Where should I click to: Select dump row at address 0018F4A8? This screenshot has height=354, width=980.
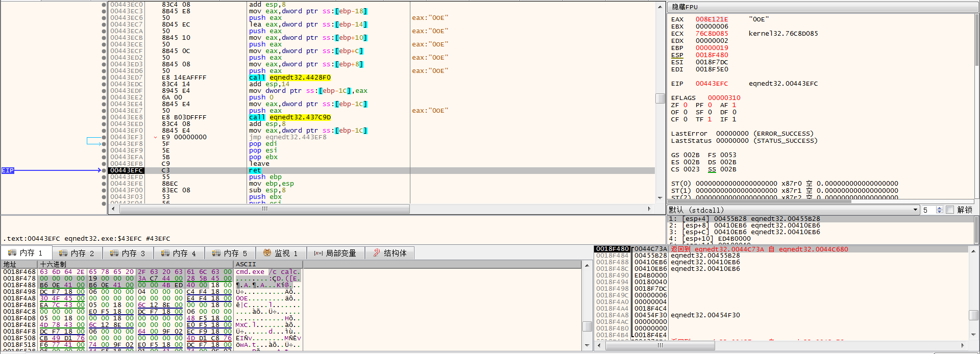tap(152, 298)
